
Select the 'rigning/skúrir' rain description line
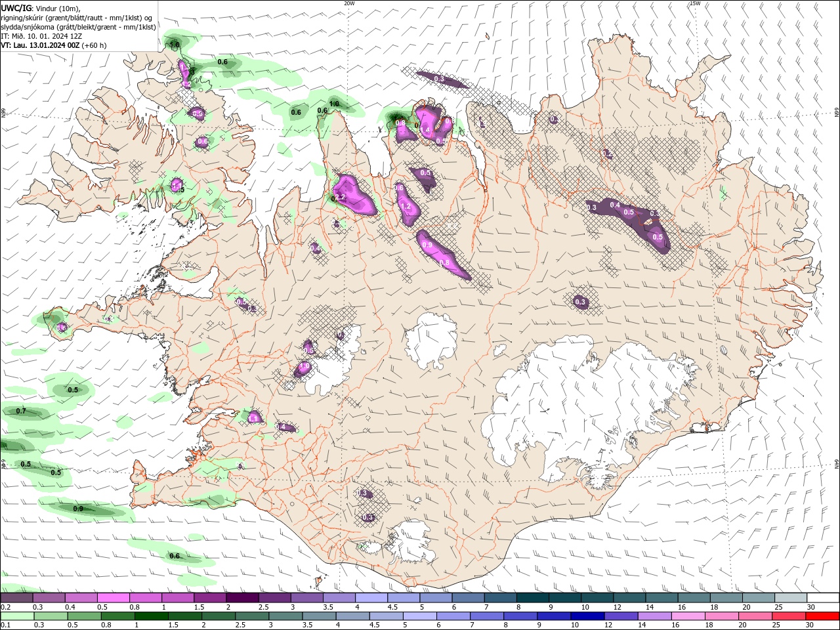[77, 18]
